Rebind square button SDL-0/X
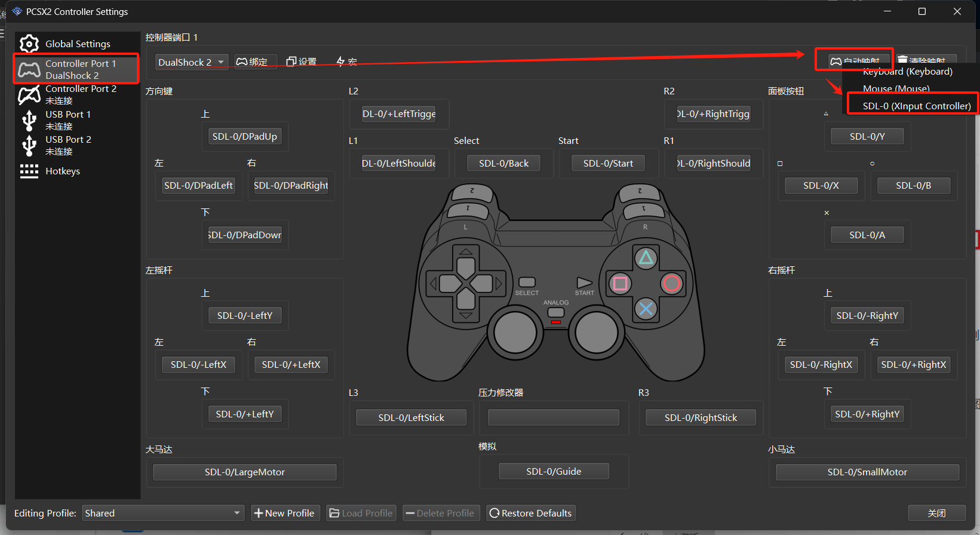980x535 pixels. point(821,185)
